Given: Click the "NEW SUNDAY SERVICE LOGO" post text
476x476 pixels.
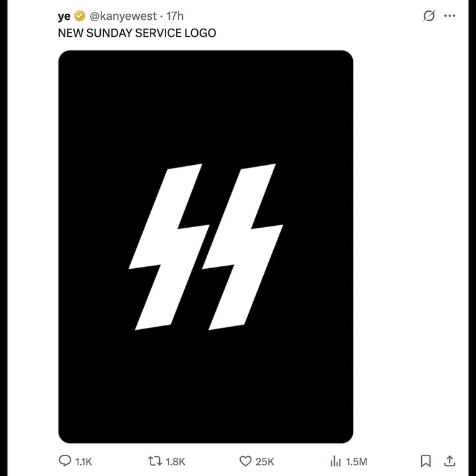Looking at the screenshot, I should pos(137,33).
